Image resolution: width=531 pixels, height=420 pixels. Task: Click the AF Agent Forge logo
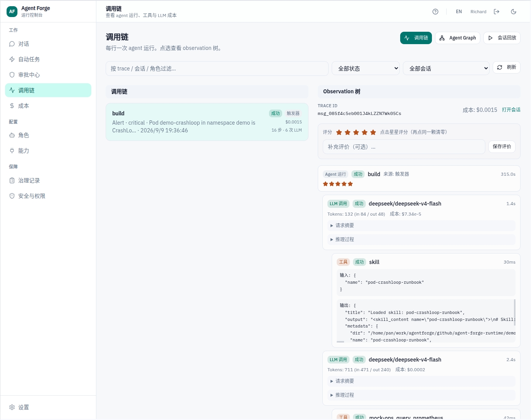12,11
